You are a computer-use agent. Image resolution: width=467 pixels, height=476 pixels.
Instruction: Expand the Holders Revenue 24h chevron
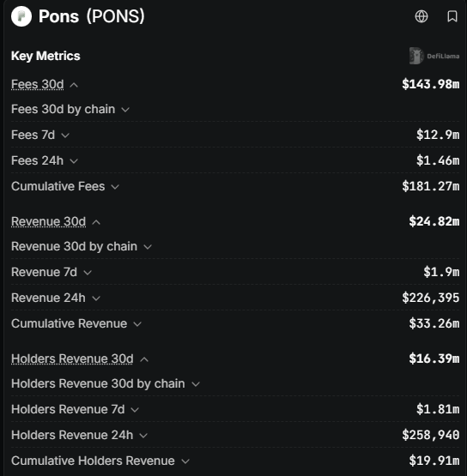point(143,436)
